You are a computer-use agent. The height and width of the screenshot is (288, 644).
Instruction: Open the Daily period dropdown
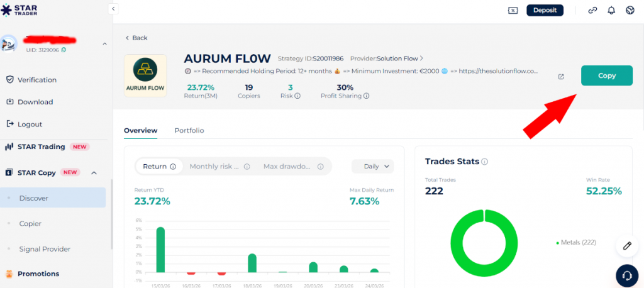click(372, 167)
